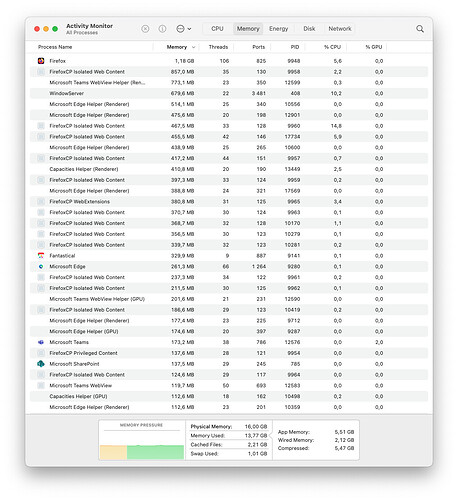Select the Memory tab
Image resolution: width=458 pixels, height=500 pixels.
tap(248, 29)
